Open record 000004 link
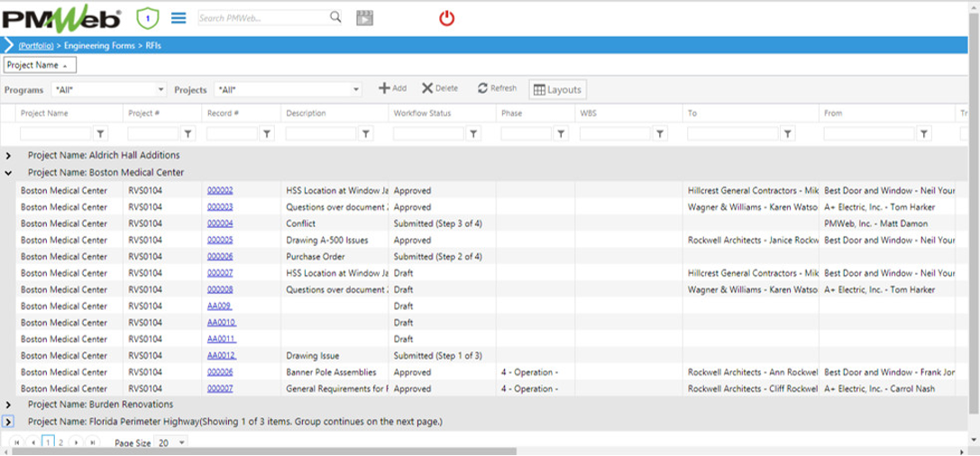The image size is (980, 456). point(220,223)
